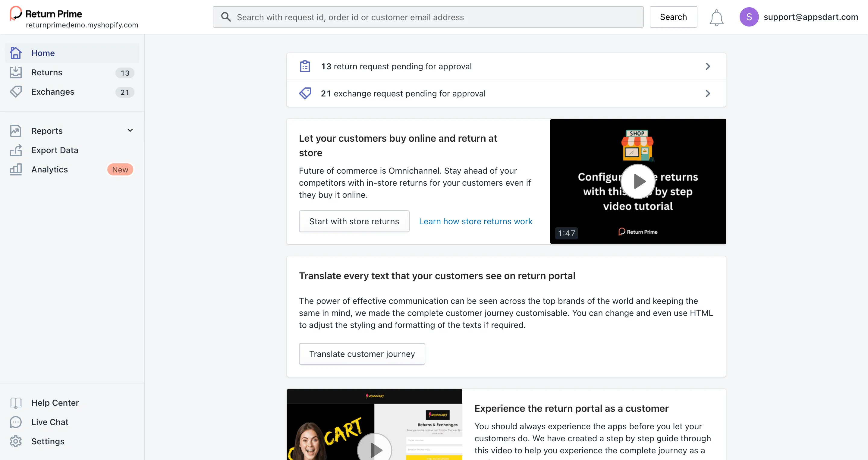The height and width of the screenshot is (460, 868).
Task: Open Live Chat from the sidebar
Action: click(49, 422)
